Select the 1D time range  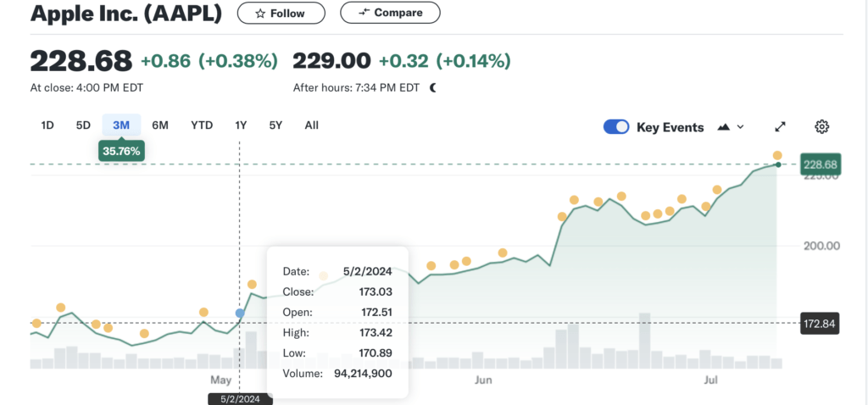[47, 125]
